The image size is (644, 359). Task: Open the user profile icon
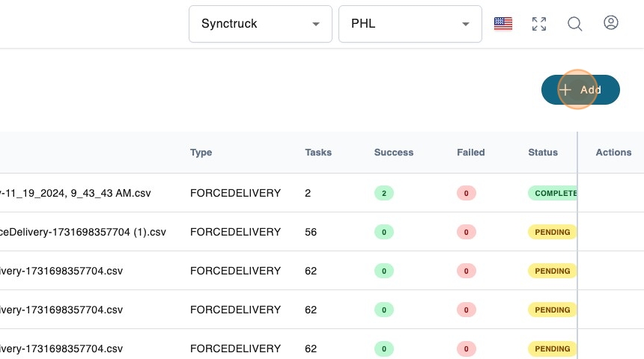point(610,23)
